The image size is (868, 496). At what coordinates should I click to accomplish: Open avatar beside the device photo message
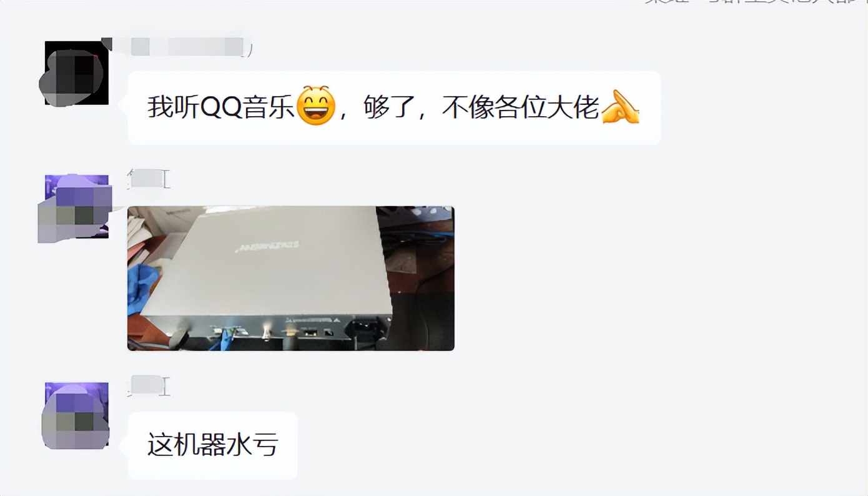(x=75, y=208)
